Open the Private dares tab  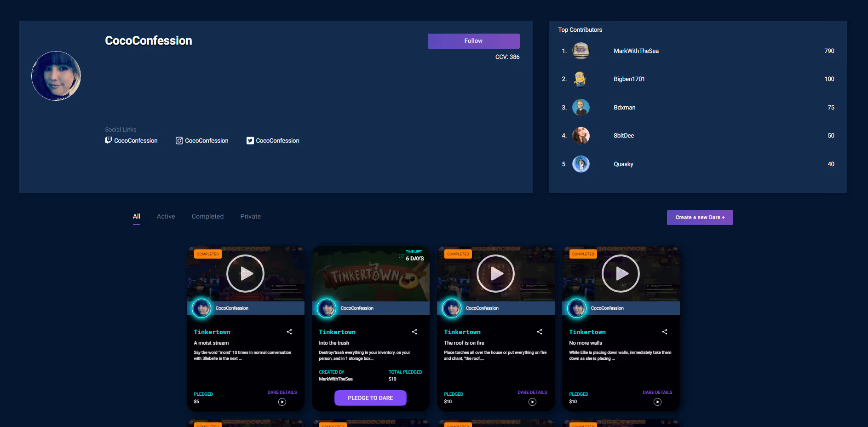tap(250, 216)
